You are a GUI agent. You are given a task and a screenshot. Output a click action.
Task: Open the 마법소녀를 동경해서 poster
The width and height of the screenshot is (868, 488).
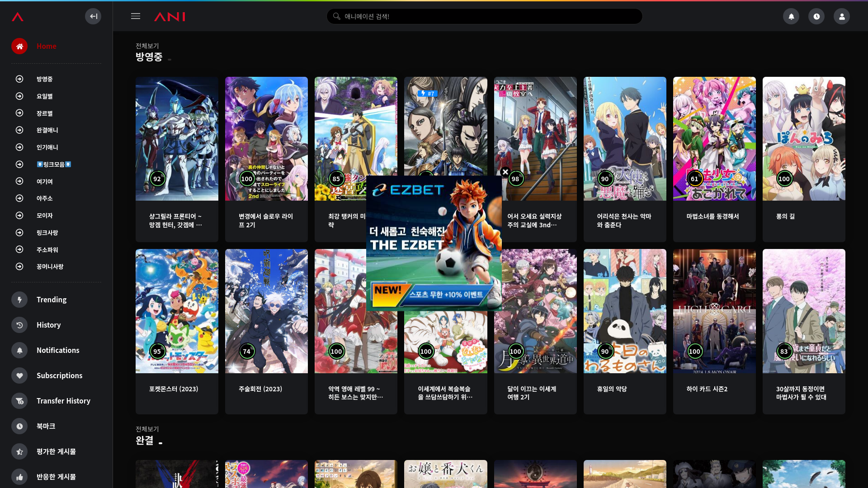click(x=714, y=139)
